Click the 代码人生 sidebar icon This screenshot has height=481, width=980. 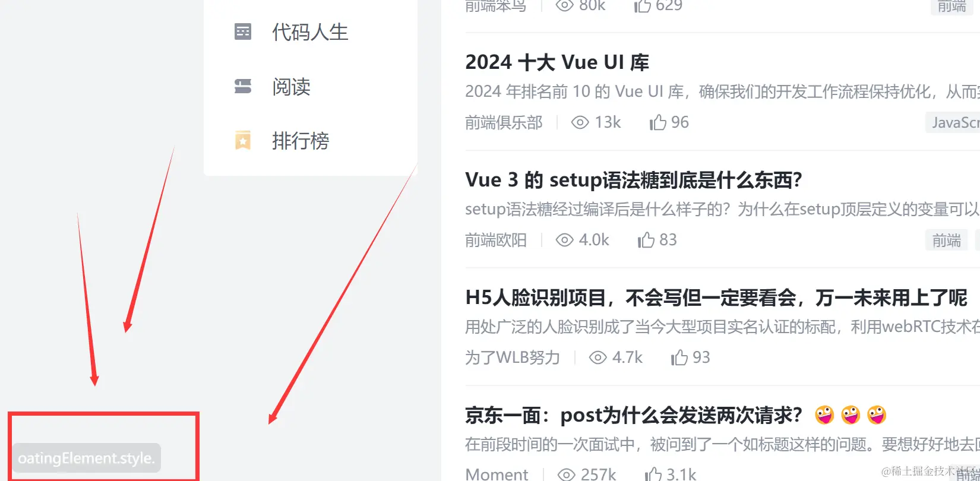pos(243,31)
